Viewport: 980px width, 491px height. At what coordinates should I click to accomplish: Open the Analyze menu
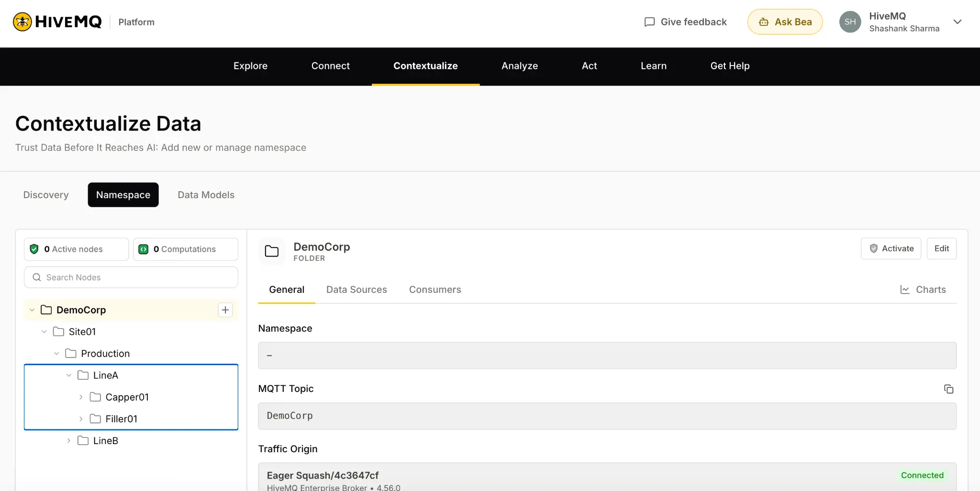(x=520, y=66)
